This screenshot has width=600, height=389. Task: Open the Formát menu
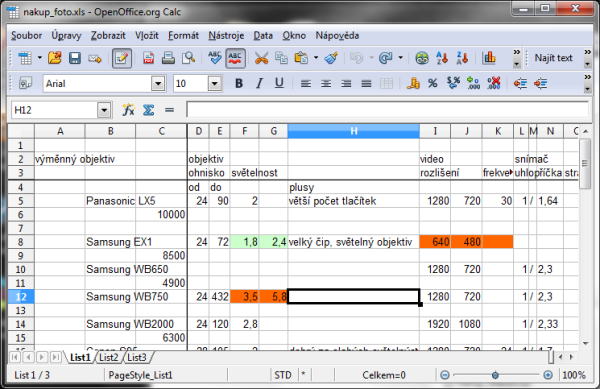coord(184,36)
